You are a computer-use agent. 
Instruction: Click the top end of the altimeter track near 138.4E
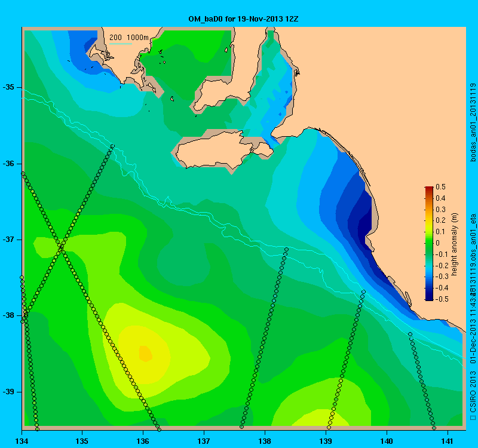286,250
